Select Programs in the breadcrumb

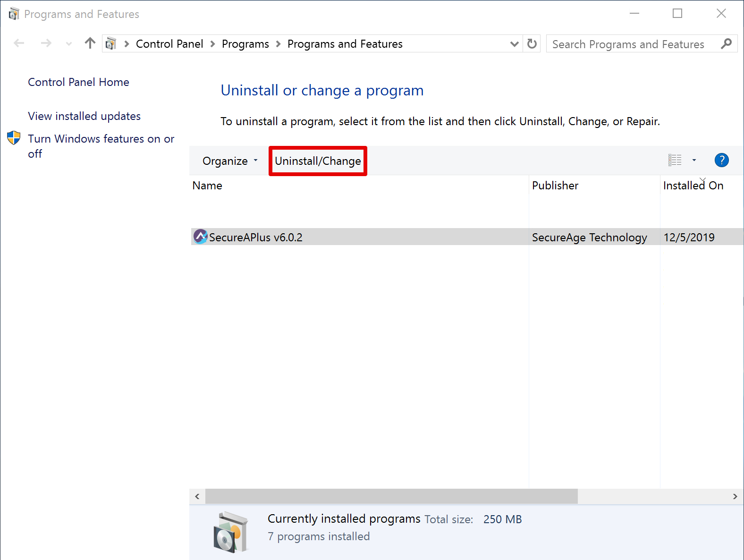(245, 44)
